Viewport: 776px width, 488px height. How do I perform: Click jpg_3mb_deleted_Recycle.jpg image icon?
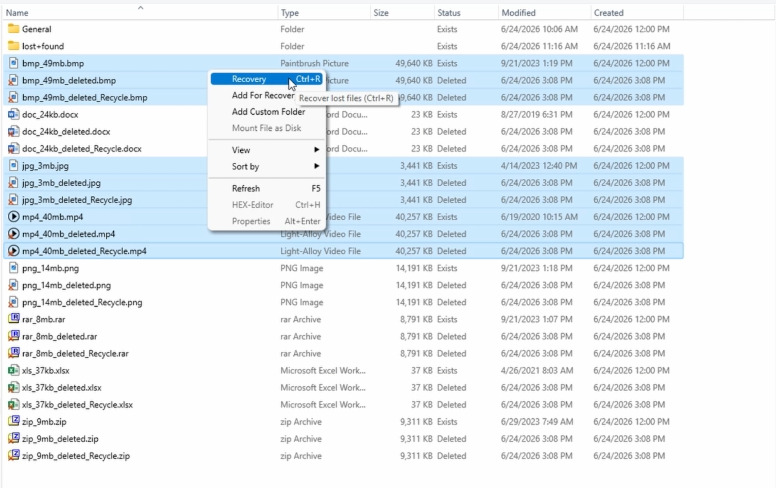pos(13,199)
